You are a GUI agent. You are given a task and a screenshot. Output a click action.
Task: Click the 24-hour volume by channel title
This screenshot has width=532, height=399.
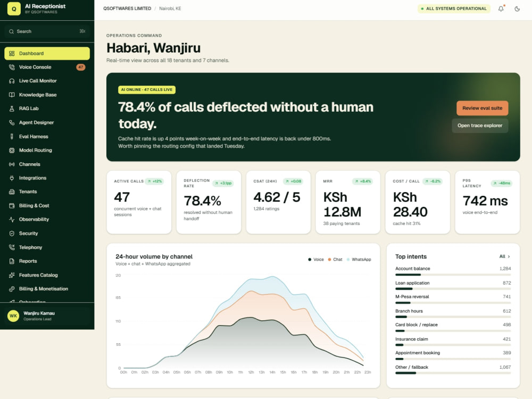pyautogui.click(x=154, y=257)
